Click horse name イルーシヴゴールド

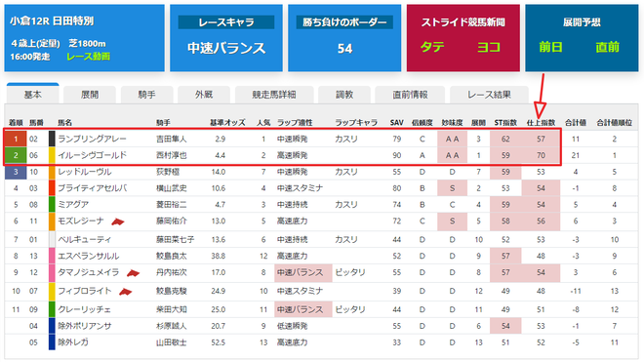(x=92, y=155)
